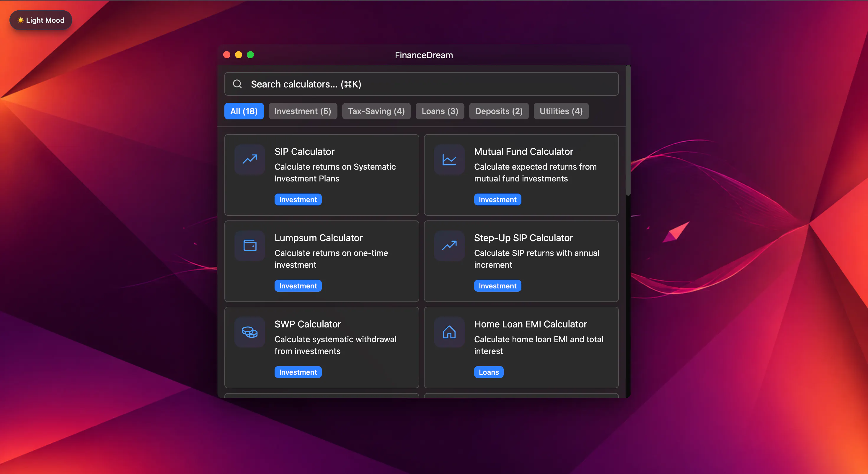Click the SIP Calculator trending-up icon
The width and height of the screenshot is (868, 474).
tap(250, 159)
